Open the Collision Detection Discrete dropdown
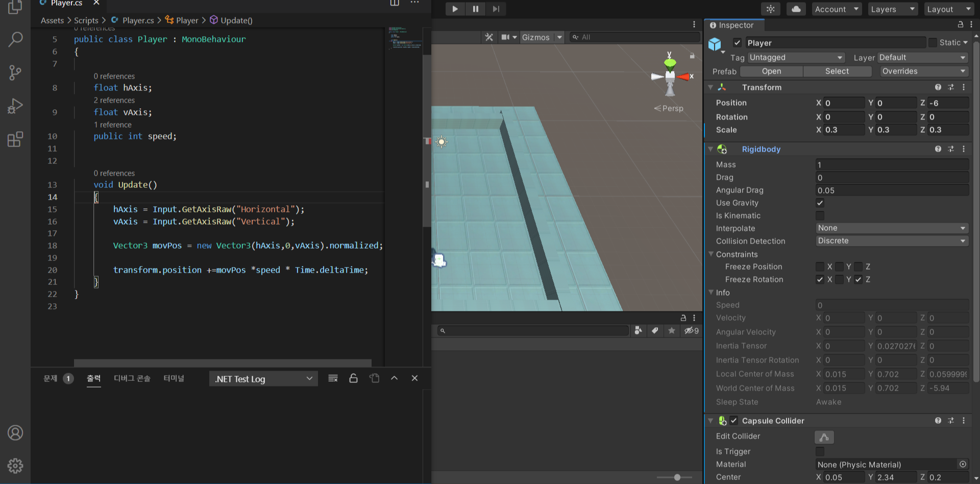 point(892,241)
